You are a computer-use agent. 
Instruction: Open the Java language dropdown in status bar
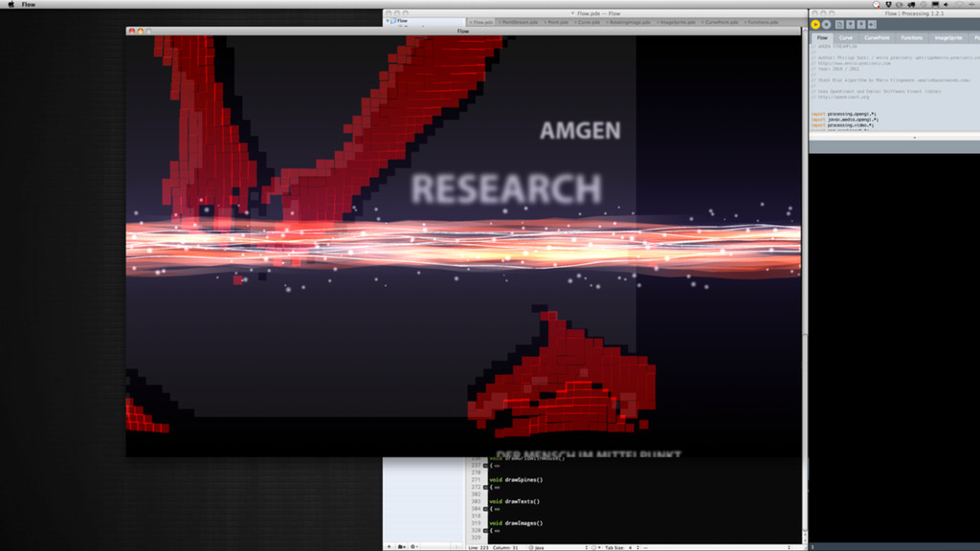(558, 548)
